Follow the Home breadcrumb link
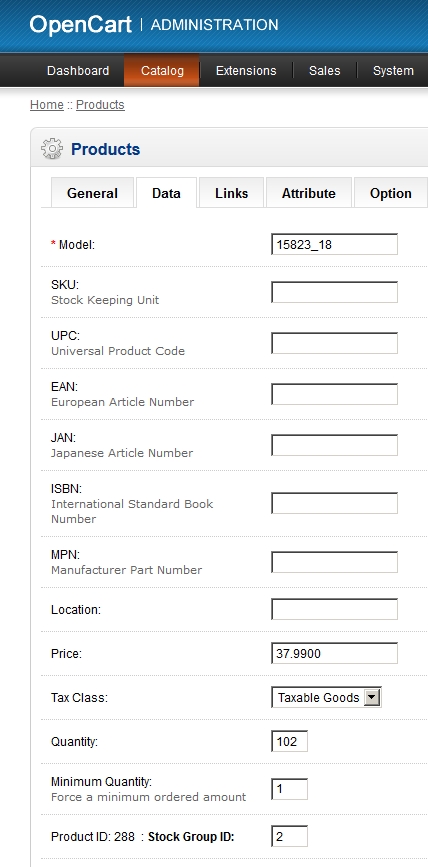This screenshot has height=867, width=428. click(x=46, y=105)
